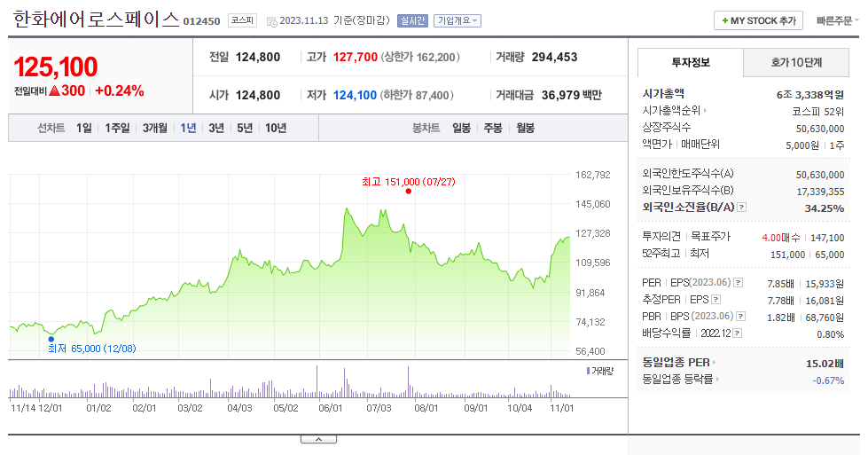Click the low price 124,100
868x455 pixels.
[355, 95]
